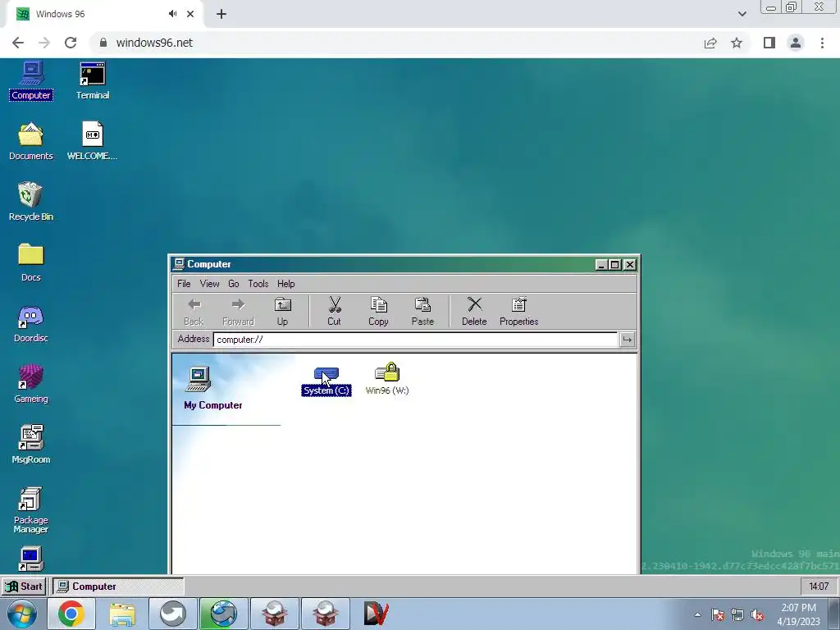Viewport: 840px width, 630px height.
Task: Show hidden system tray icons
Action: [x=697, y=614]
